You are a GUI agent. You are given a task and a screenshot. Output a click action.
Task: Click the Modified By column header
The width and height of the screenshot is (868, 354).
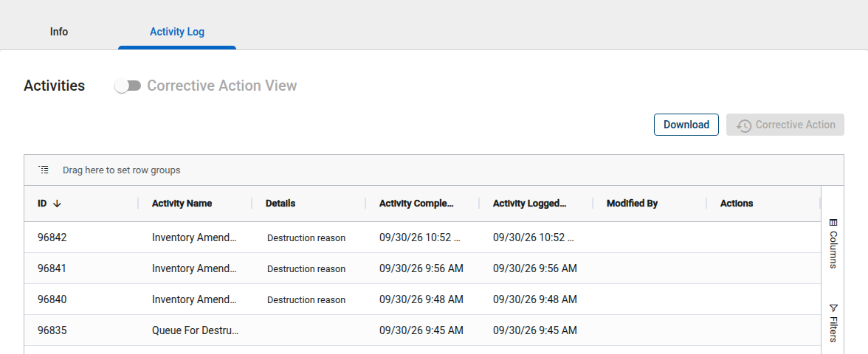632,204
